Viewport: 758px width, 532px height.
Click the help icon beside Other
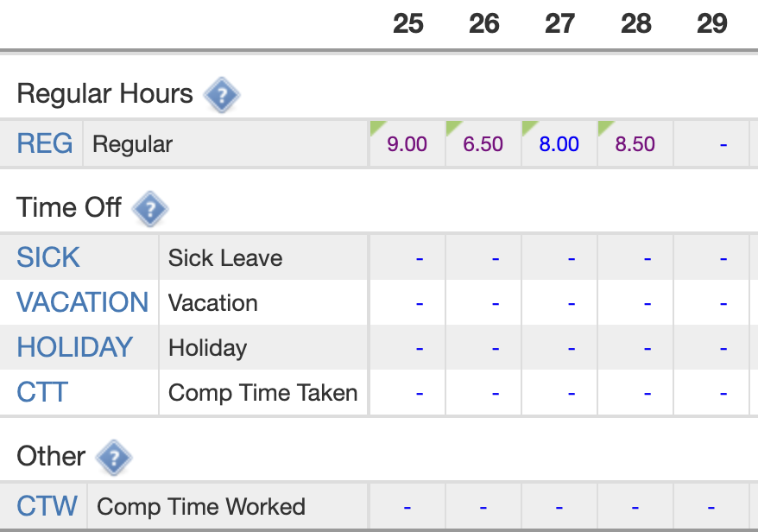click(x=113, y=458)
